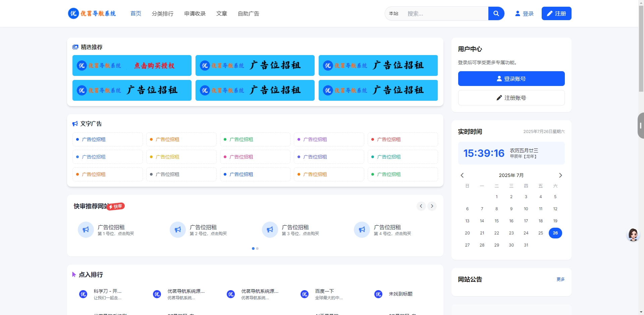The width and height of the screenshot is (644, 315).
Task: Open the 分类排行 menu
Action: [x=162, y=13]
